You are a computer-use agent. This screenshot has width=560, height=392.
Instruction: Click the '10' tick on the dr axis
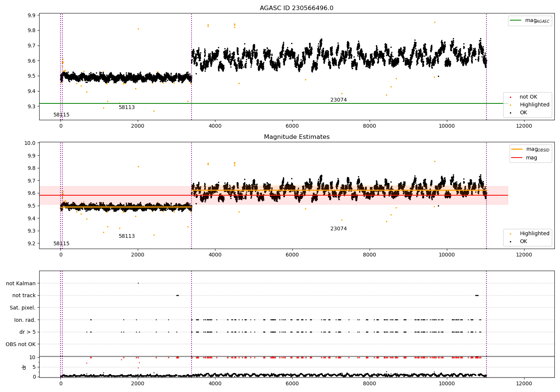[x=32, y=358]
